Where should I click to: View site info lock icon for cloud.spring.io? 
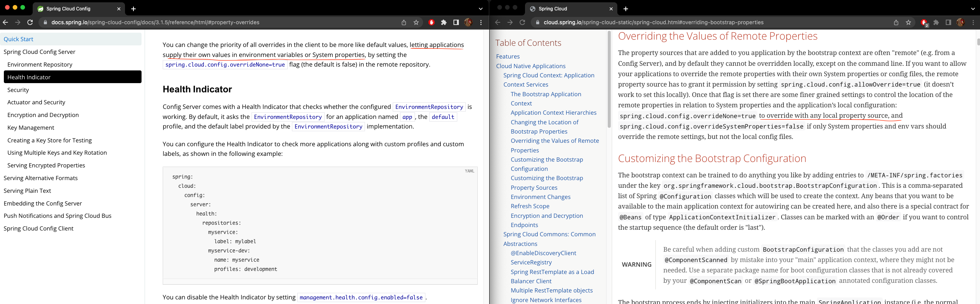point(537,22)
